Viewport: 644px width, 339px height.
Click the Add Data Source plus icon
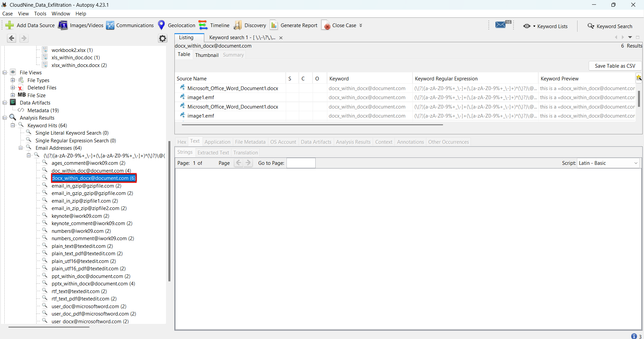(x=10, y=25)
